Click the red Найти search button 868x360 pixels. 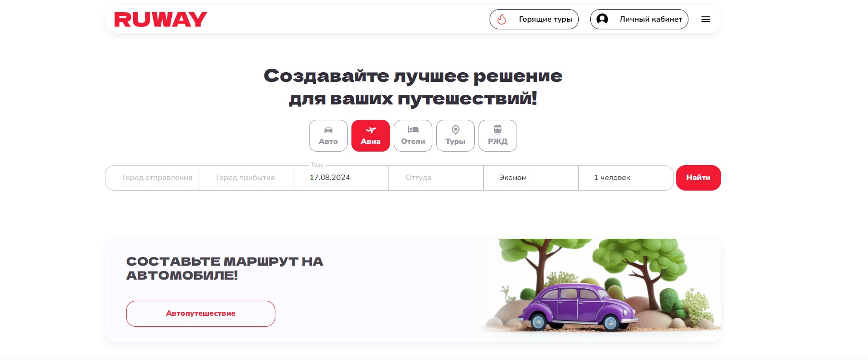[x=699, y=178]
